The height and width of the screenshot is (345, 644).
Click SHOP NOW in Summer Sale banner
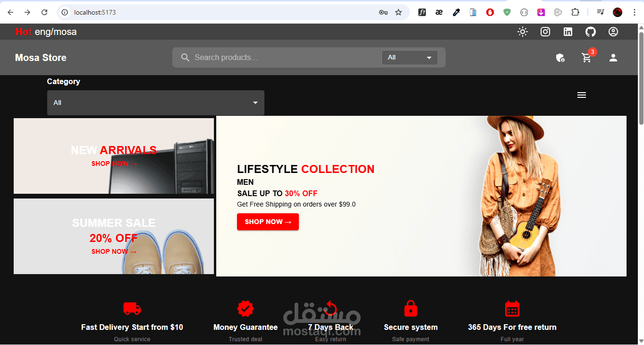pos(114,251)
